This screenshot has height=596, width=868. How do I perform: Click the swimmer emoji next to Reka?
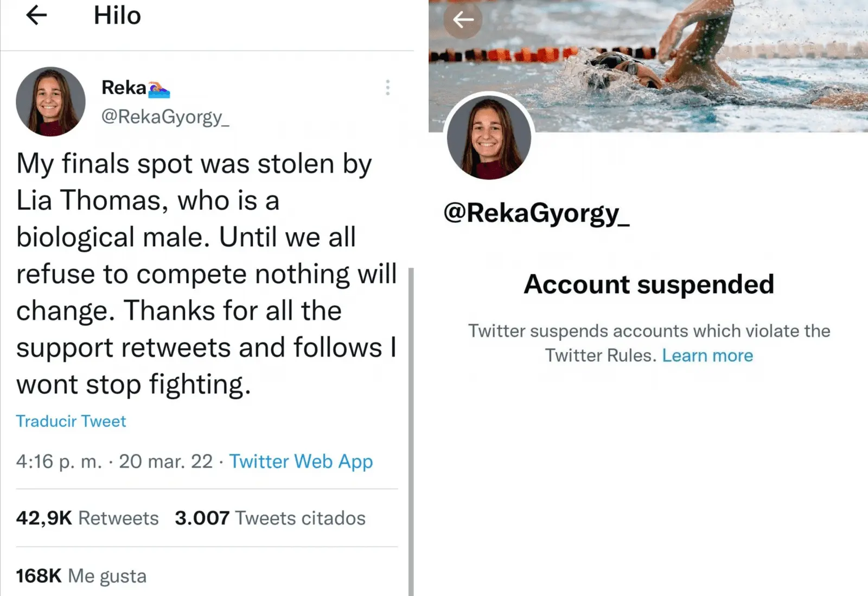159,89
